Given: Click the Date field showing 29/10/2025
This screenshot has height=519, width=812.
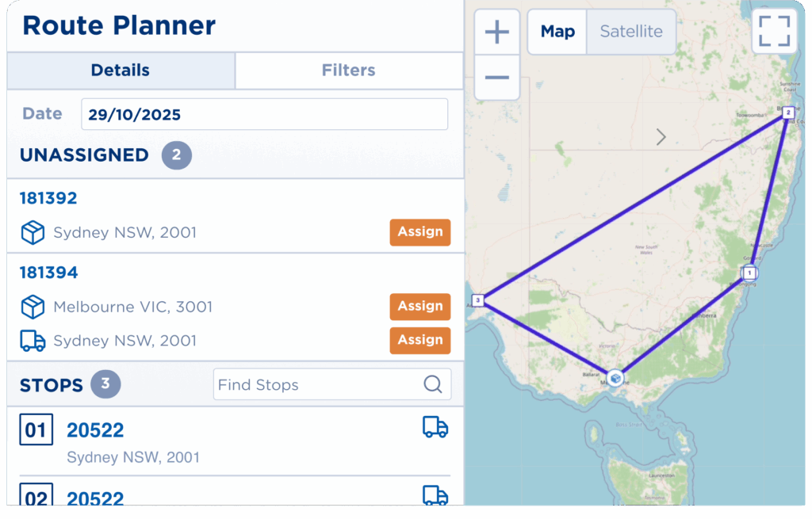Looking at the screenshot, I should (x=264, y=114).
